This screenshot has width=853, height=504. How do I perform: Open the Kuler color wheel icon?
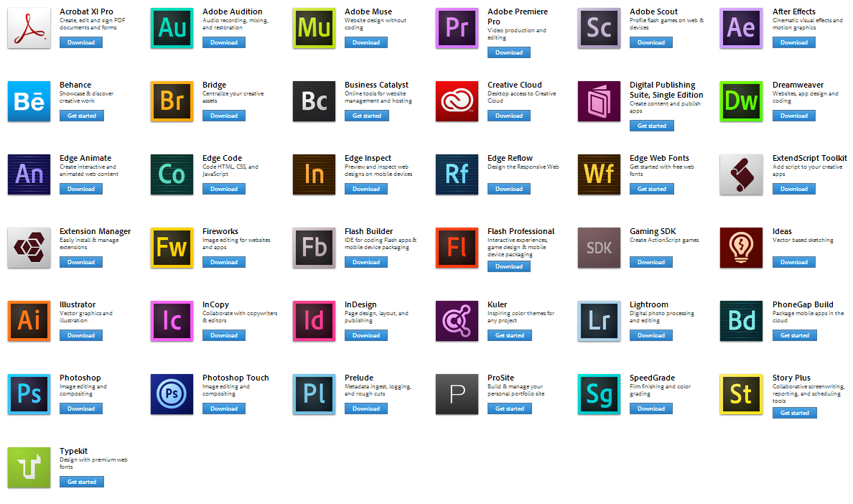tap(457, 321)
